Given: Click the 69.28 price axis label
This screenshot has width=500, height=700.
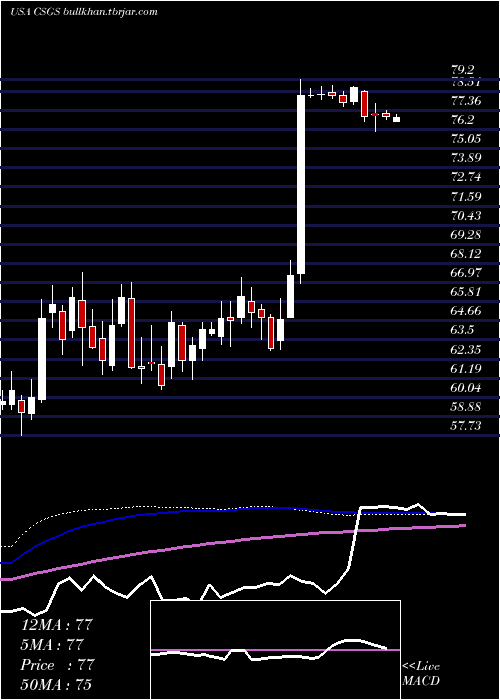Looking at the screenshot, I should [x=466, y=235].
